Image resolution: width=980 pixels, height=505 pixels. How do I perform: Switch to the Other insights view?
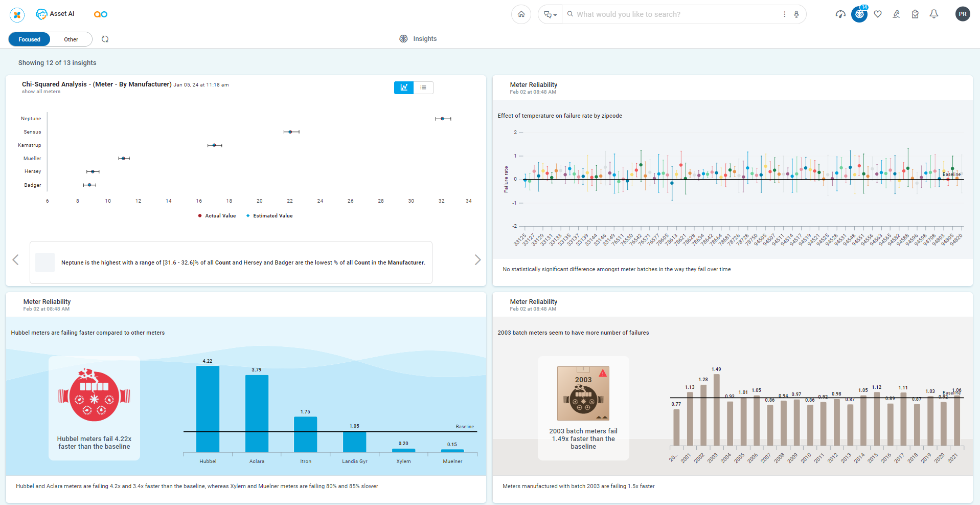[71, 39]
